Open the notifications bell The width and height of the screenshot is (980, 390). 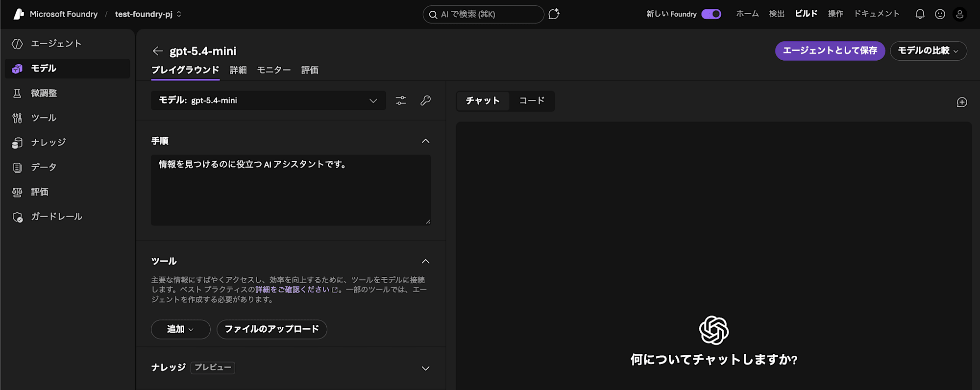point(920,14)
